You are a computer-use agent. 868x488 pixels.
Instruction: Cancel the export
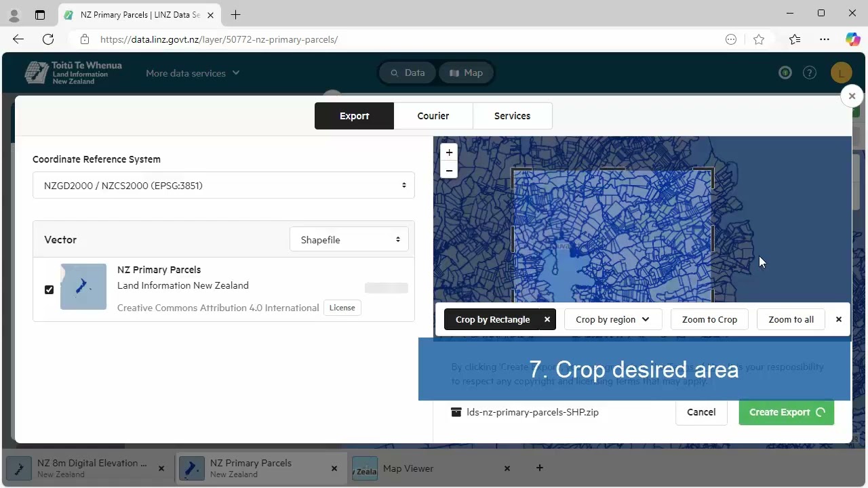pyautogui.click(x=701, y=412)
